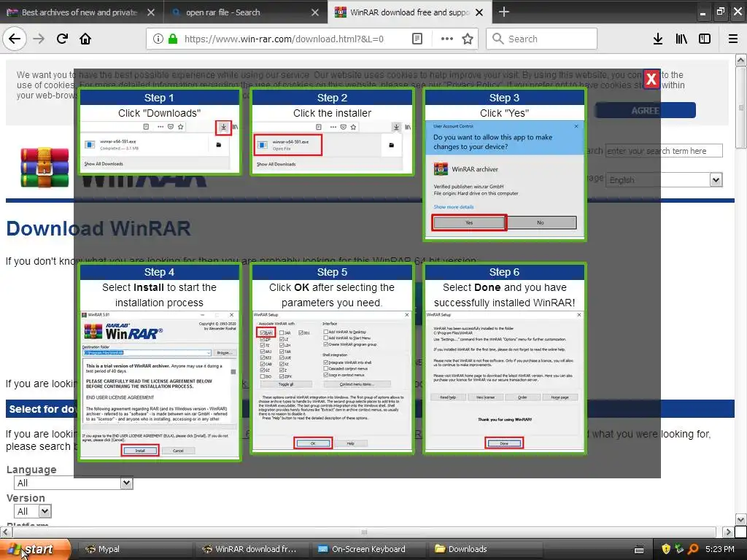Viewport: 747px width, 560px height.
Task: Switch to 'open rar file - Search' tab
Action: pos(246,12)
